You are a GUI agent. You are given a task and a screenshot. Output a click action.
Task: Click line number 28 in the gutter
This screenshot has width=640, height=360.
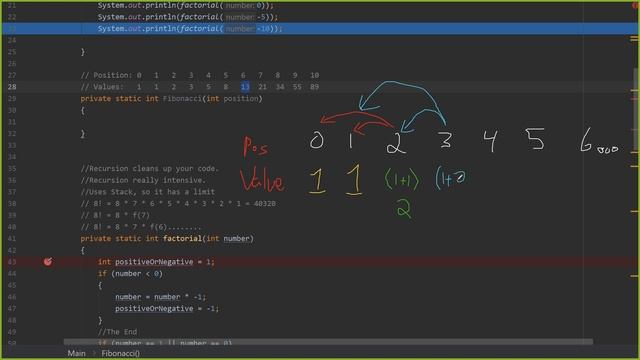12,87
